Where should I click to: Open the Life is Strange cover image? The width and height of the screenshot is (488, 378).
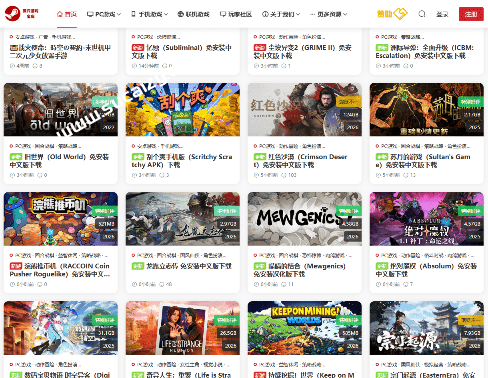tap(183, 328)
